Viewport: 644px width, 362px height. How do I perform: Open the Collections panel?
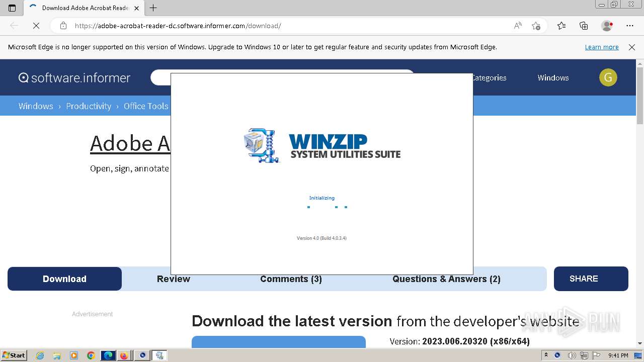(584, 26)
